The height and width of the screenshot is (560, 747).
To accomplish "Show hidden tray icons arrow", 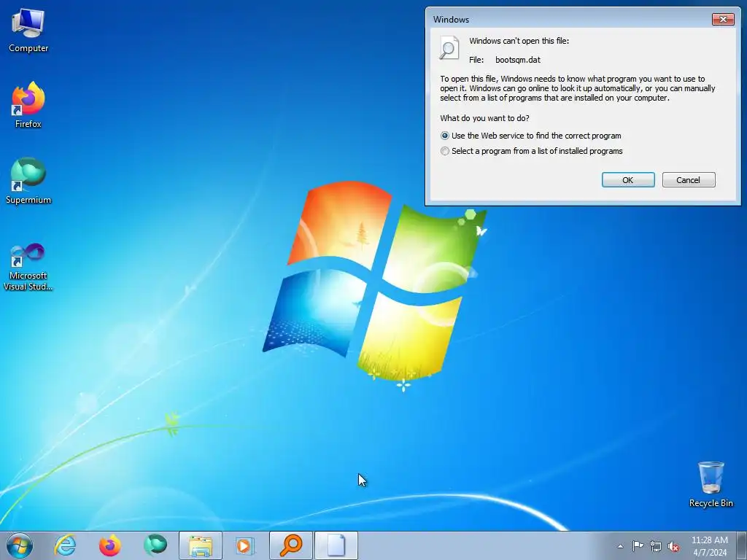I will tap(620, 546).
